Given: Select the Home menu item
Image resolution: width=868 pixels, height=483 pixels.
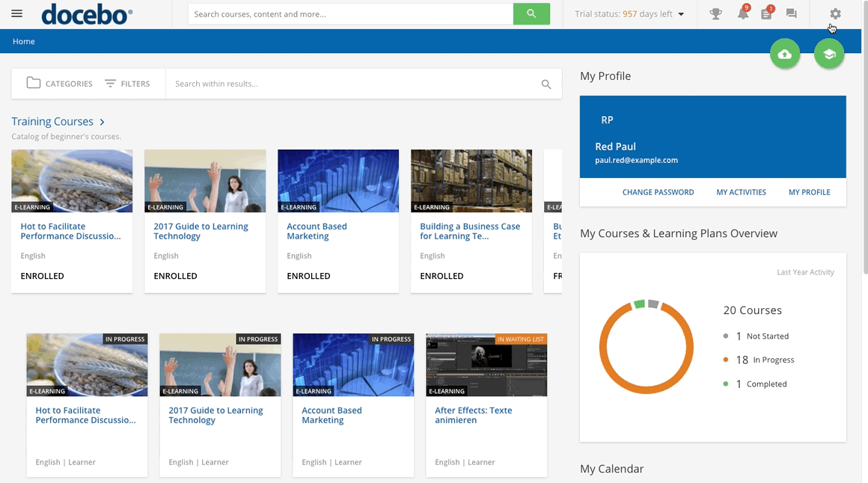Looking at the screenshot, I should (x=23, y=41).
